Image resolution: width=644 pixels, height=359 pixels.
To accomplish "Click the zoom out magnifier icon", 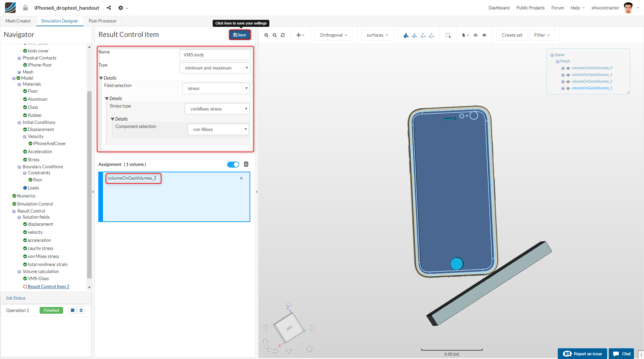I will point(275,35).
